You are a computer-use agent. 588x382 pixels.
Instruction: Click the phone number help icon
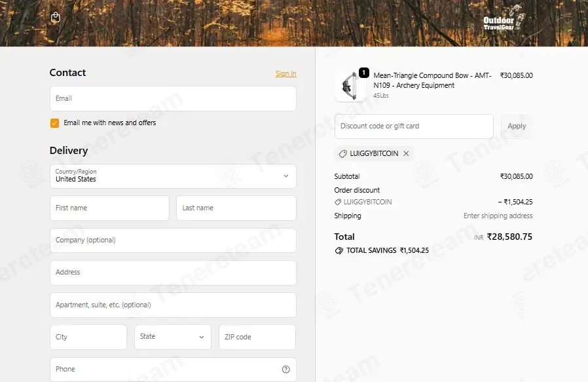[285, 370]
